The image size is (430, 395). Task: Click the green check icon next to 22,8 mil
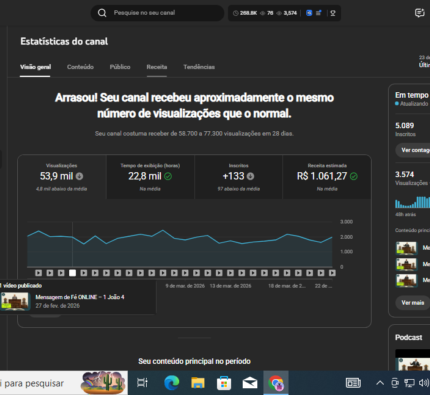click(x=168, y=176)
